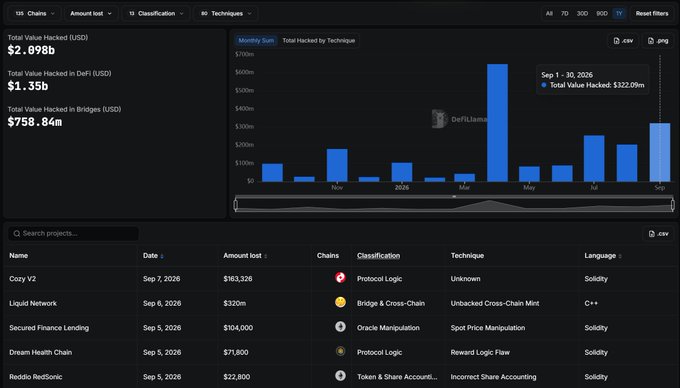Switch to Monthly Sum chart view
Screen dimensions: 680x388
256,40
